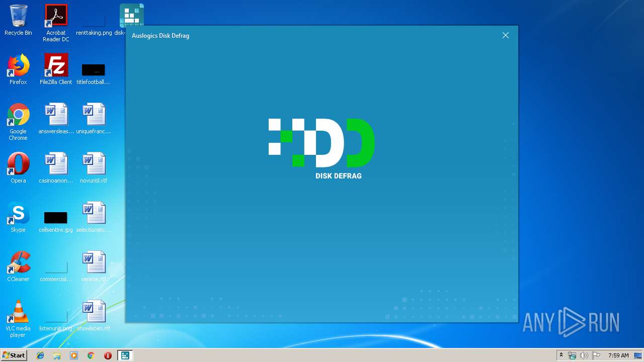Click the DISK DEFRAG logo in splash
The width and height of the screenshot is (644, 362).
(x=322, y=149)
